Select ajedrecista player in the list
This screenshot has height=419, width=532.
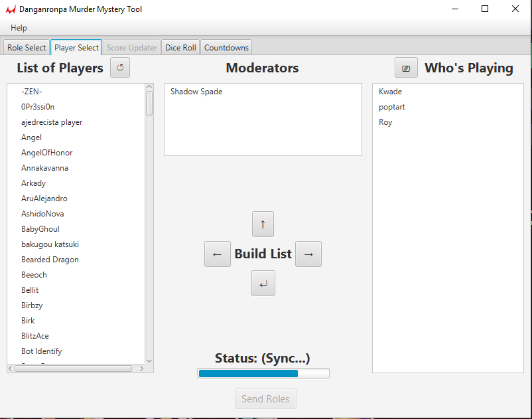click(76, 122)
